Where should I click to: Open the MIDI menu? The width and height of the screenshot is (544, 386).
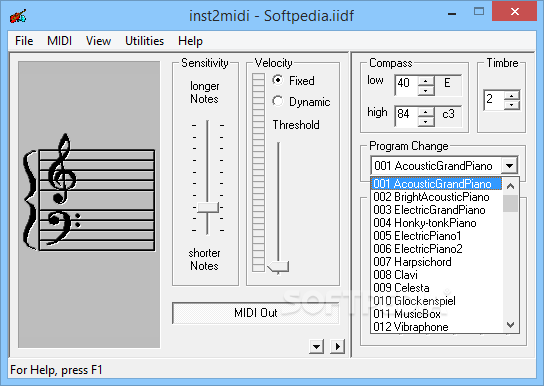click(x=59, y=41)
